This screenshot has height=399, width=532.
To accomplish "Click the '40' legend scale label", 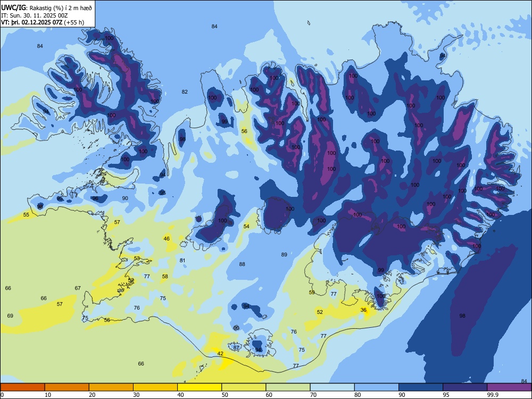I will 180,395.
